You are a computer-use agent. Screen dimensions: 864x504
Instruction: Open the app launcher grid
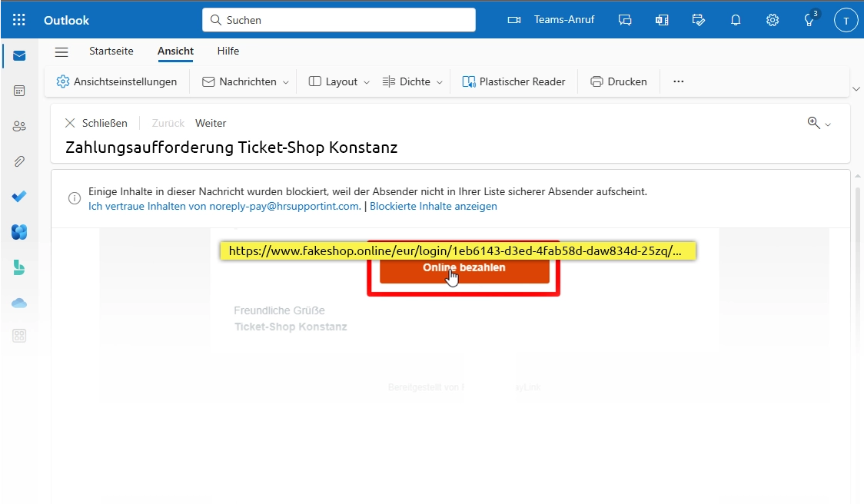18,20
